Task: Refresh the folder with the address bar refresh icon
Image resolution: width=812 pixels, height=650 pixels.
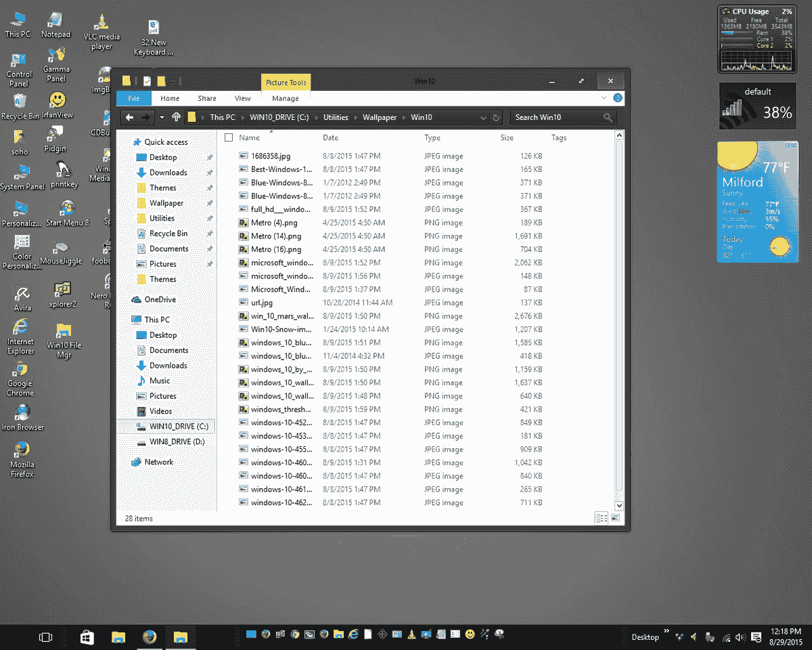Action: pyautogui.click(x=497, y=117)
